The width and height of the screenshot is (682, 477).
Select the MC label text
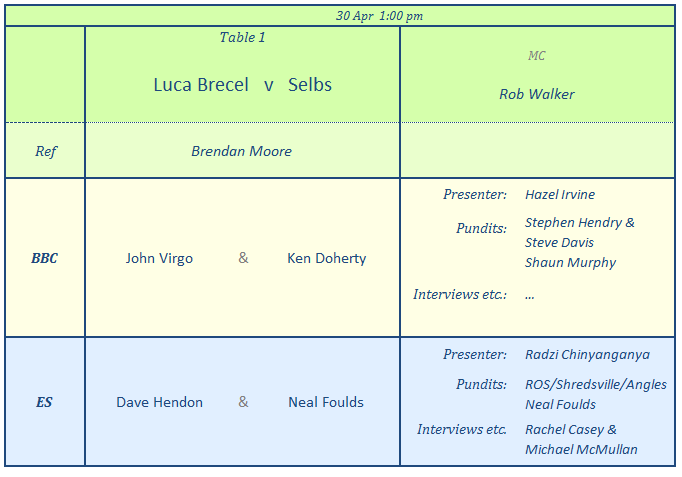click(x=537, y=56)
